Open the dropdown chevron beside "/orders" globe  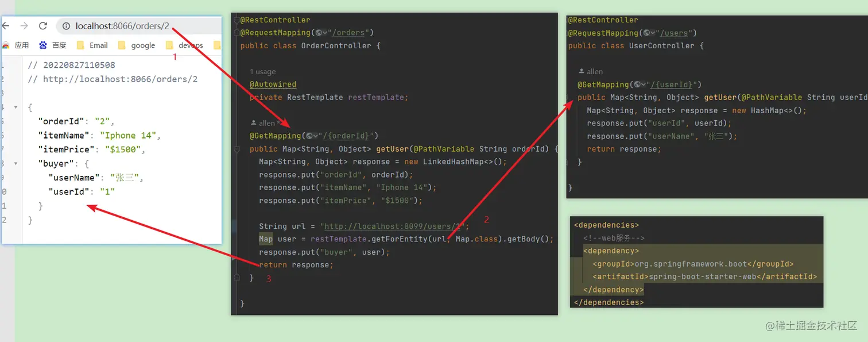pyautogui.click(x=325, y=33)
